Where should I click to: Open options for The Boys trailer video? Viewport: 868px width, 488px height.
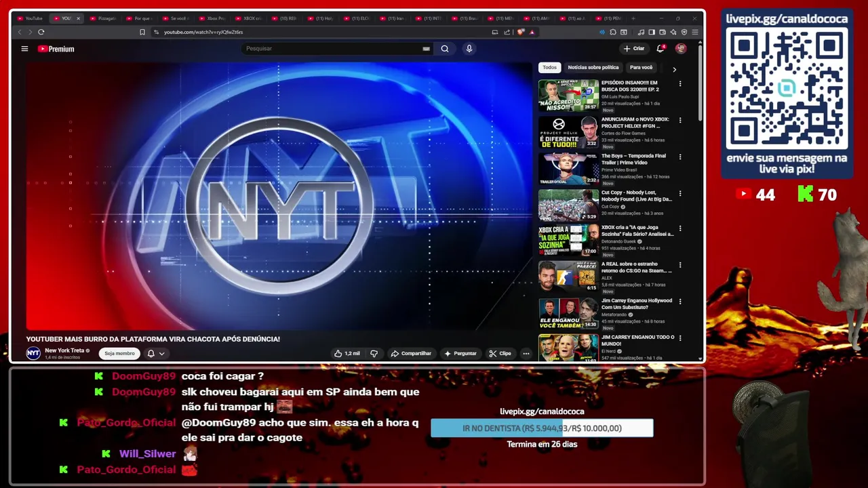(x=680, y=157)
